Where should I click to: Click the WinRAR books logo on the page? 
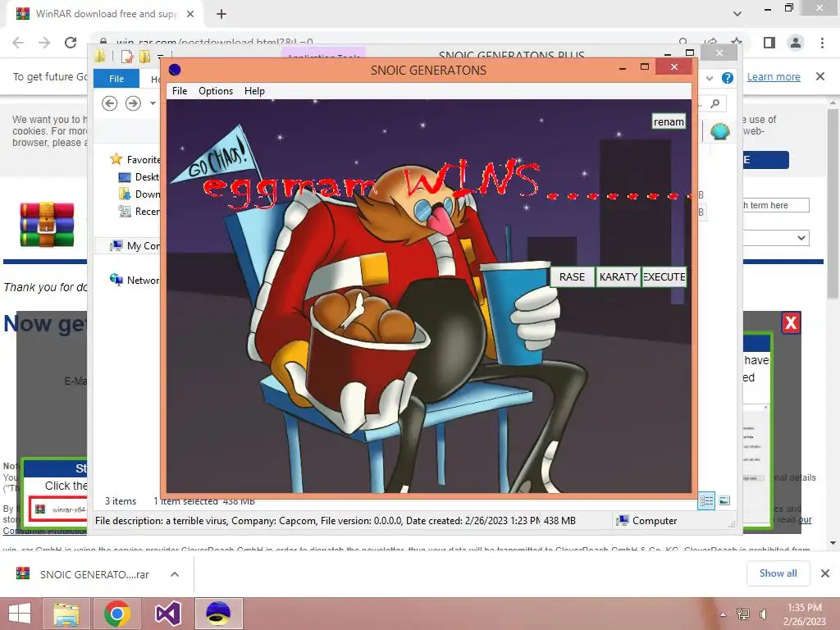47,224
